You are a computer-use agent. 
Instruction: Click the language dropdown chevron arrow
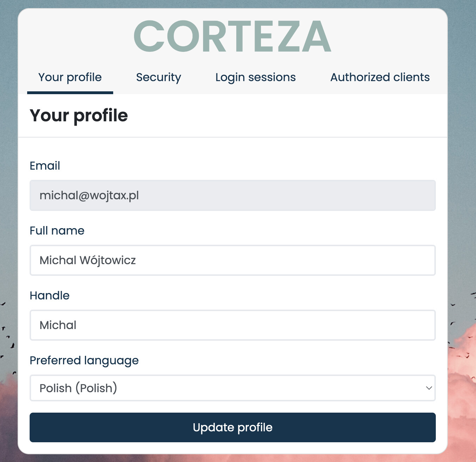coord(429,388)
